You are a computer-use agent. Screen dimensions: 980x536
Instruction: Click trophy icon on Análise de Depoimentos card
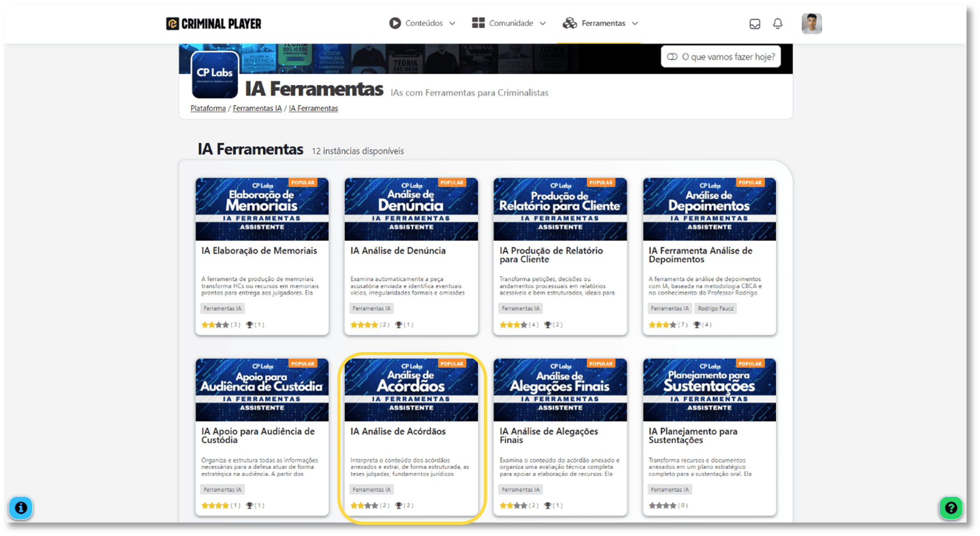697,325
